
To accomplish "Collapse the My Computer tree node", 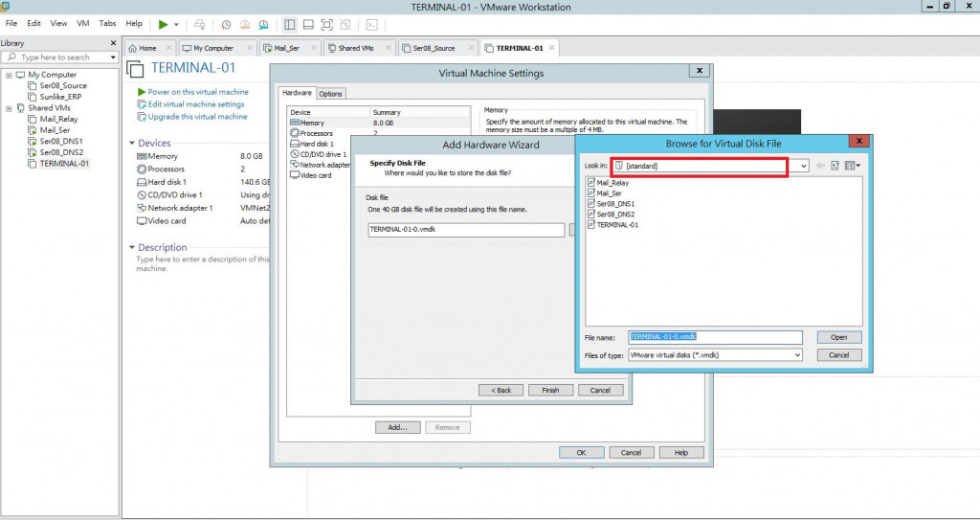I will 10,75.
